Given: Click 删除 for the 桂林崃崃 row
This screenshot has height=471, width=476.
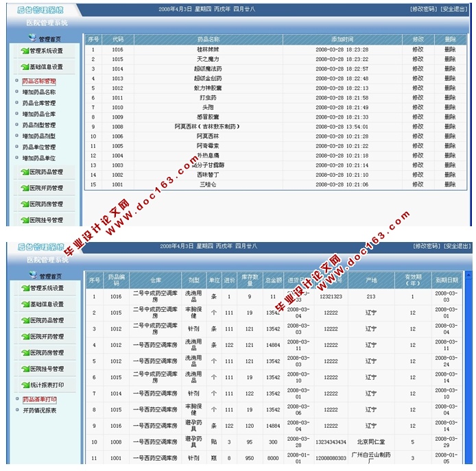Looking at the screenshot, I should pyautogui.click(x=450, y=49).
